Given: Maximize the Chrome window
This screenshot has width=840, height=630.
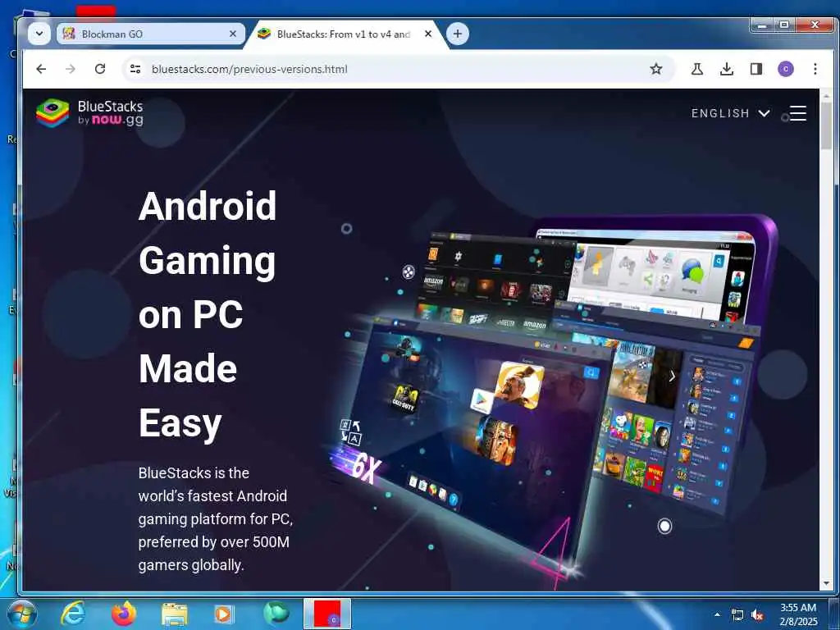Looking at the screenshot, I should coord(784,25).
